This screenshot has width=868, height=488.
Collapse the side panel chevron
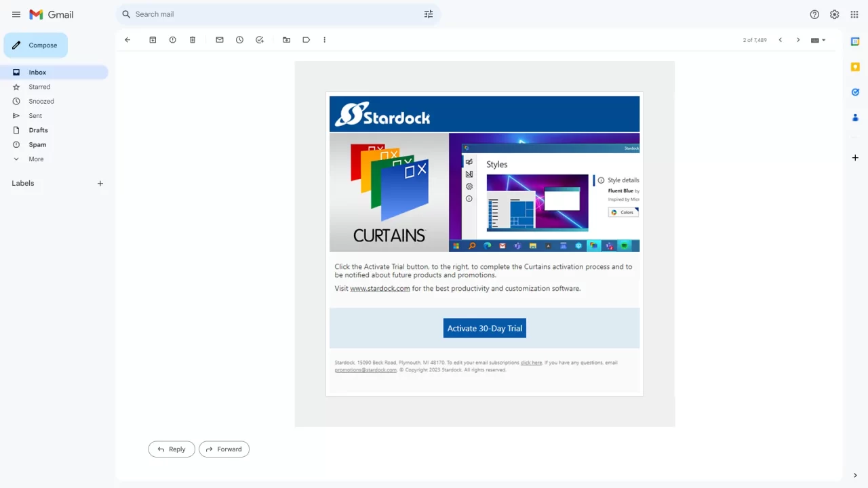click(x=855, y=476)
